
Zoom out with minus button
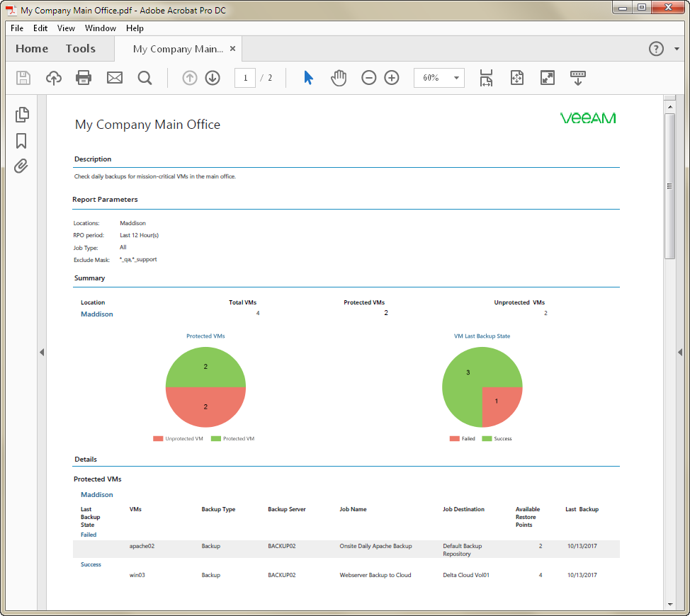[x=369, y=78]
